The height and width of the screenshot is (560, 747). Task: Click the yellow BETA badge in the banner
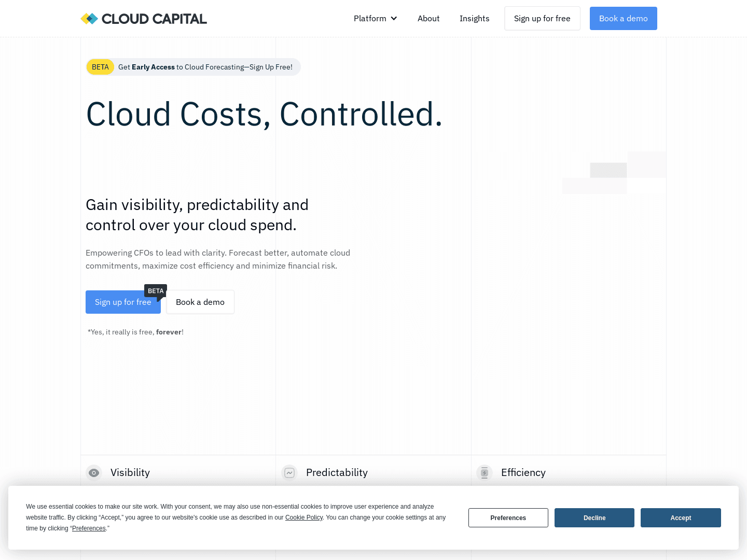click(100, 66)
